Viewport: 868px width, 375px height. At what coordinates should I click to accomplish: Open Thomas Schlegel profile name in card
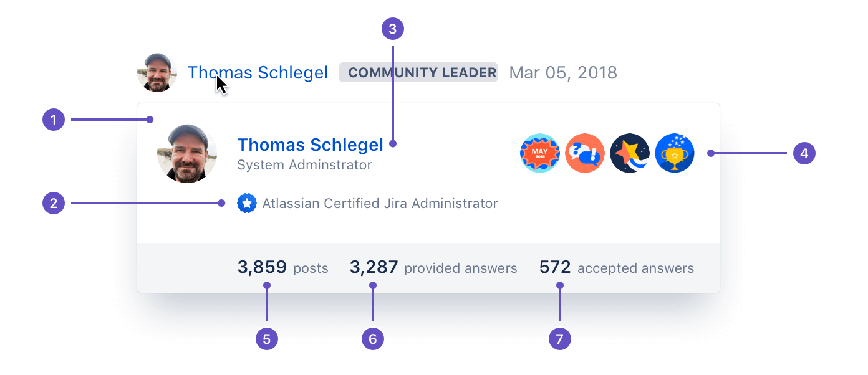[x=310, y=145]
